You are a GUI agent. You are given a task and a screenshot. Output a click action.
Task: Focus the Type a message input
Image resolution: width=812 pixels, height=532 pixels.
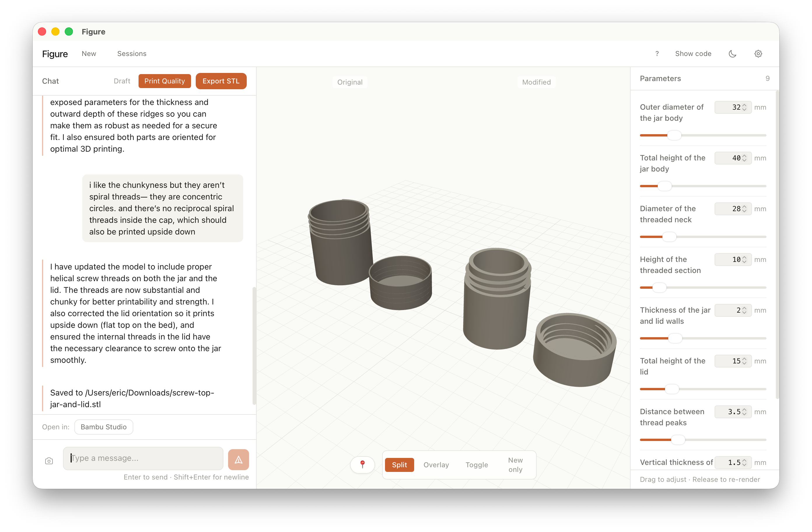(x=143, y=458)
